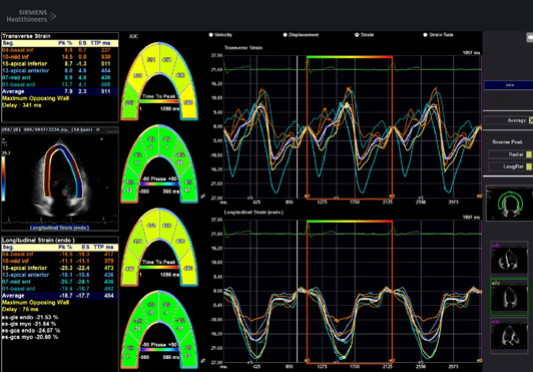Viewport: 533px width, 372px height.
Task: Click gradient cycle bar atop Transverse Strain graph
Action: tap(349, 57)
